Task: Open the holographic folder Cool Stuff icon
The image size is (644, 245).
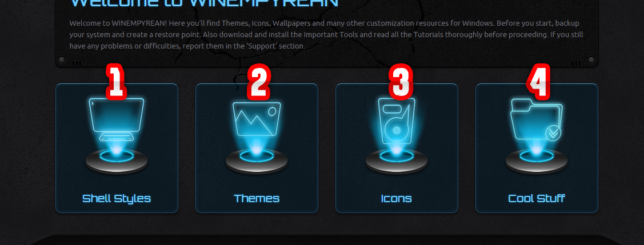Action: [x=537, y=120]
